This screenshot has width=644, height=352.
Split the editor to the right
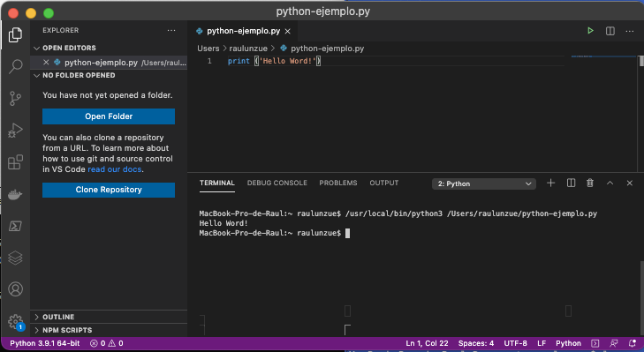pyautogui.click(x=610, y=31)
